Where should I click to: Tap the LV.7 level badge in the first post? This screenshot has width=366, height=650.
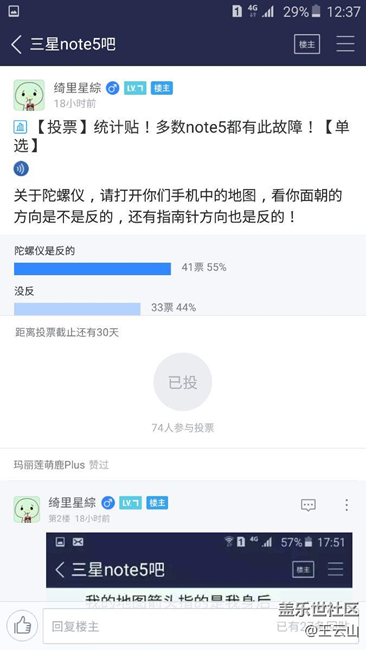135,88
